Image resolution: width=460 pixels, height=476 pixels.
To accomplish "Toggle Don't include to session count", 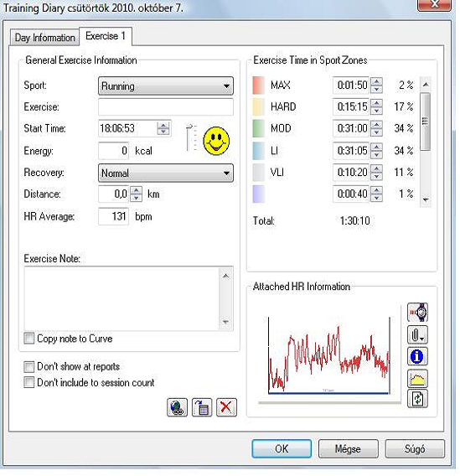I will pos(29,382).
